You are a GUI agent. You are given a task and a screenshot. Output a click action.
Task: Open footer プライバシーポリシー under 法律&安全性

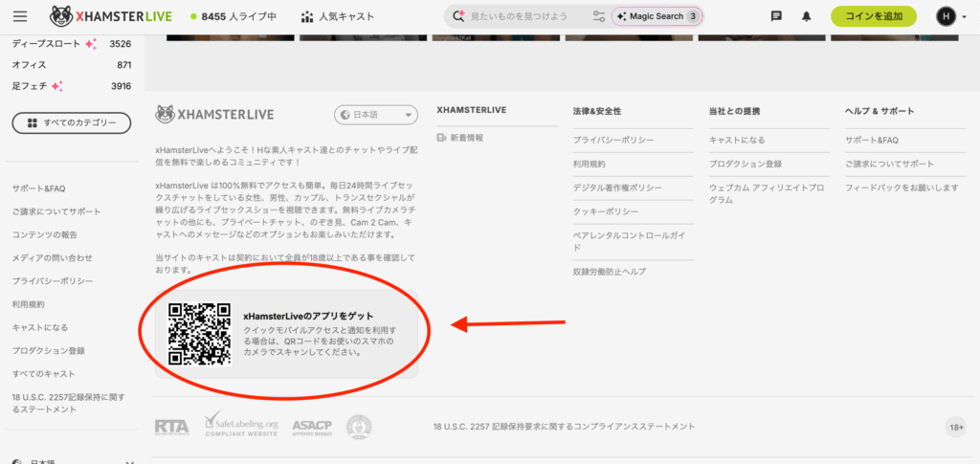tap(613, 141)
